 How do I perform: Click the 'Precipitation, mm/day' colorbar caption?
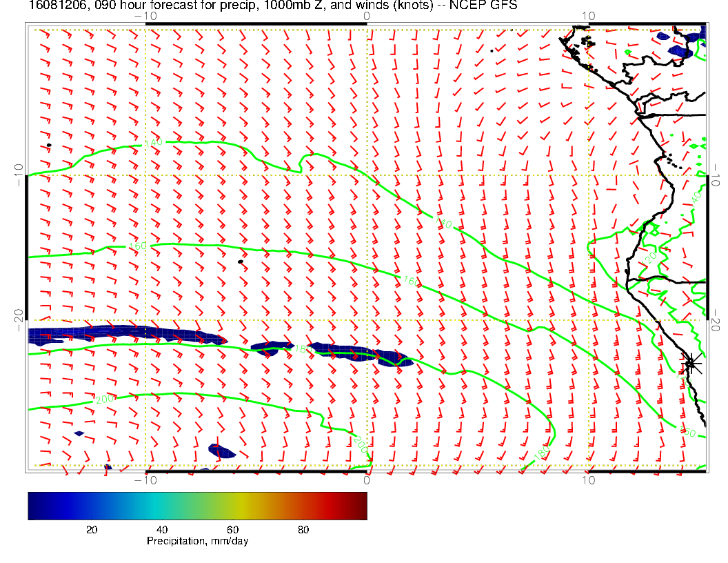tap(197, 542)
